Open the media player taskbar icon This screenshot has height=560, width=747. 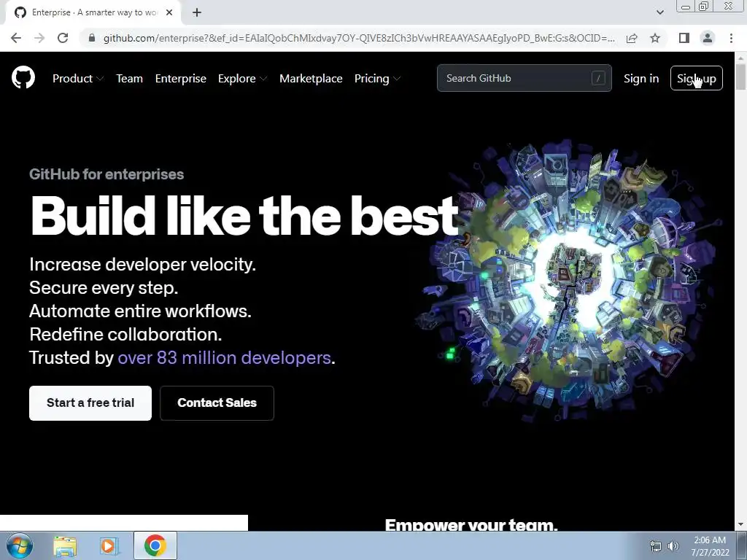[x=109, y=545]
